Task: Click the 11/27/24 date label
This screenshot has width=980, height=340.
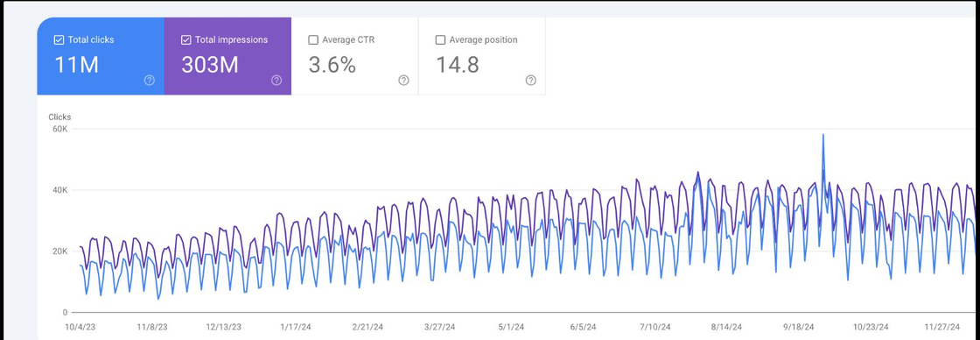Action: 941,327
